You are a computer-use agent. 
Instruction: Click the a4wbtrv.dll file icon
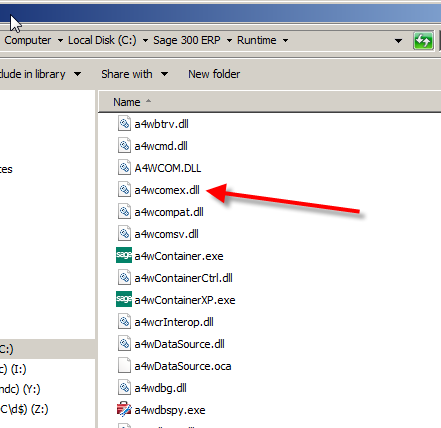[x=124, y=124]
